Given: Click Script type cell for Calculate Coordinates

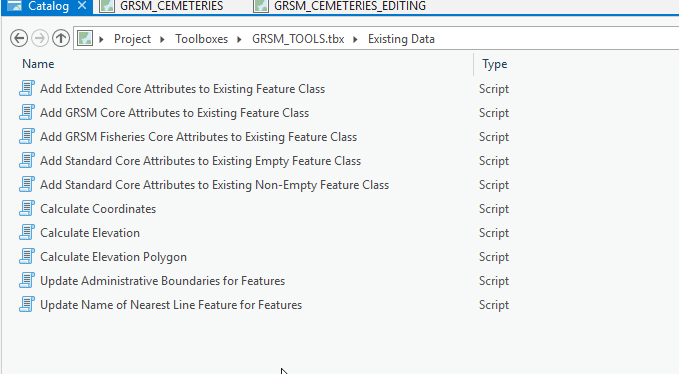Looking at the screenshot, I should point(494,209).
